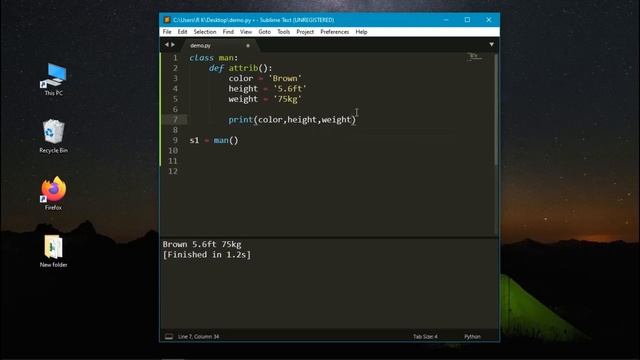
Task: Click the 'def attrib():' line
Action: point(240,68)
